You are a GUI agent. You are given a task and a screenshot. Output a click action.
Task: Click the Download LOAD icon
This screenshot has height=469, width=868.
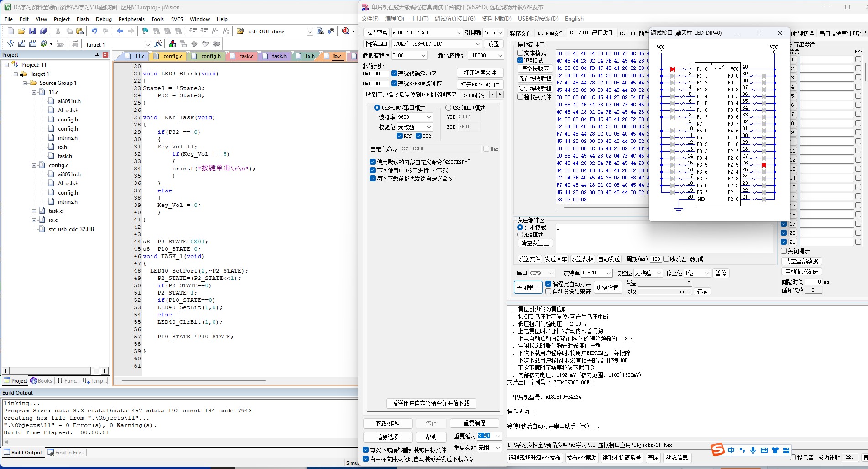pos(75,44)
